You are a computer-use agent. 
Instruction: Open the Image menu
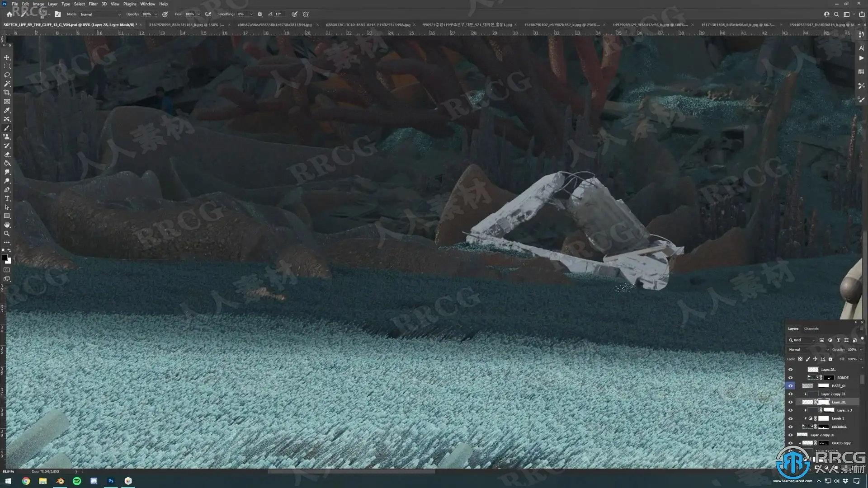38,4
